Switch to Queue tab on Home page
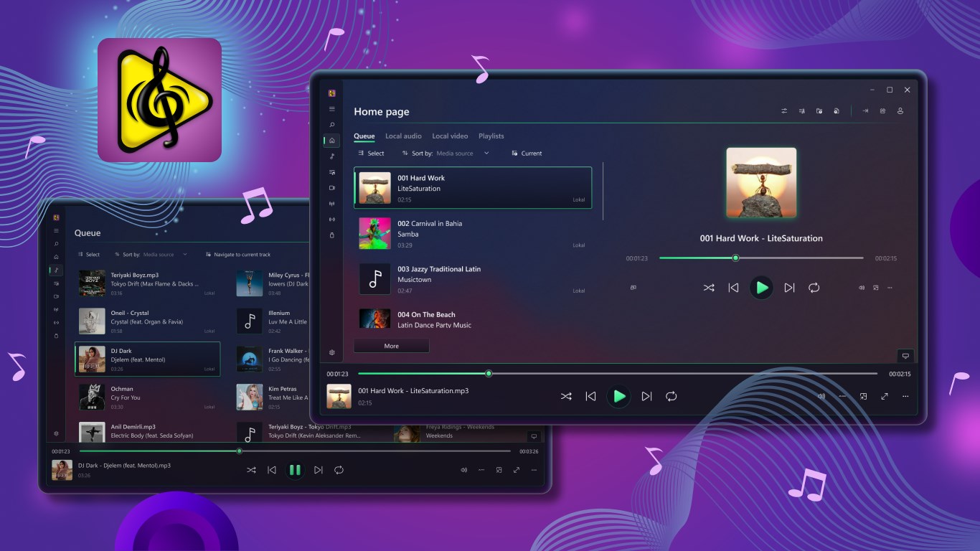Screen dimensions: 980x551 [364, 136]
